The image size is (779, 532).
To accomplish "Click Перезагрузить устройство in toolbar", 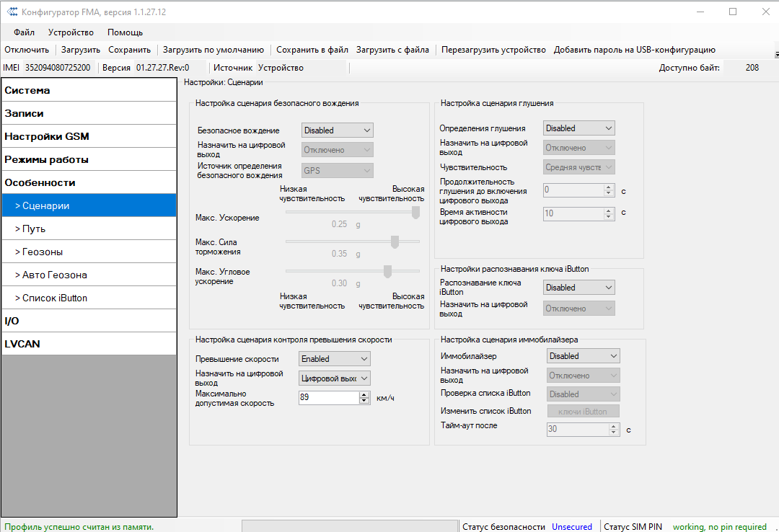I will coord(493,50).
